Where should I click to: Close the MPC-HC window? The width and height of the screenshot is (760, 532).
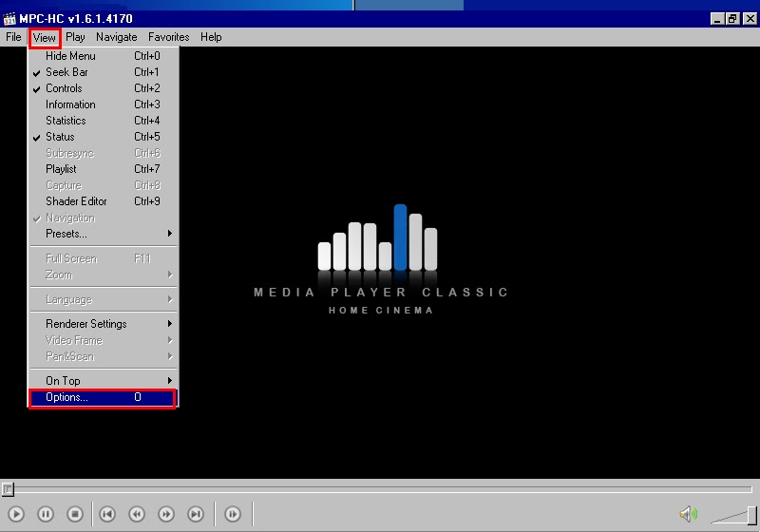coord(750,19)
